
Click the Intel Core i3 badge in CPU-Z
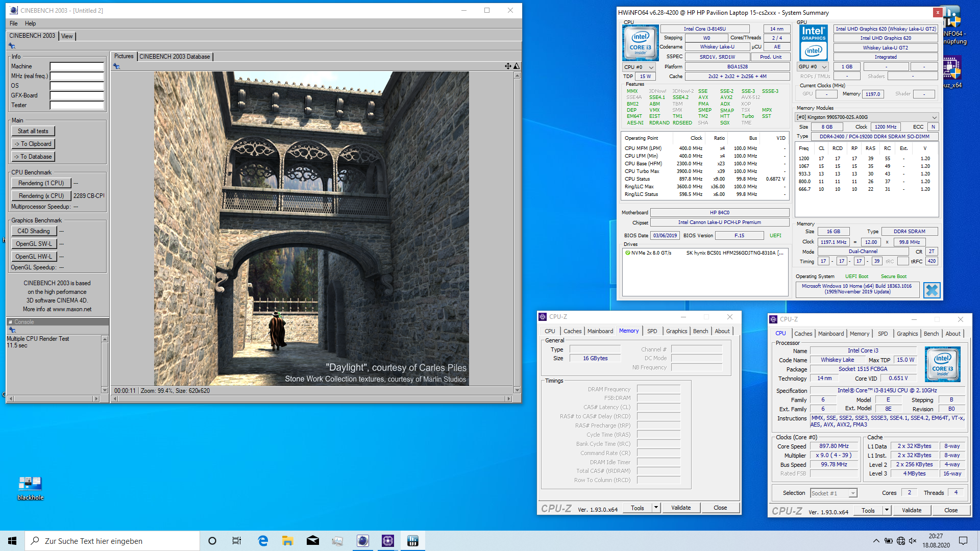(x=943, y=364)
